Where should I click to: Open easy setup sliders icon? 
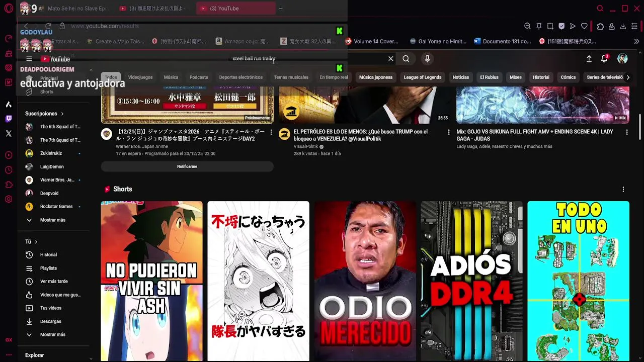click(634, 26)
